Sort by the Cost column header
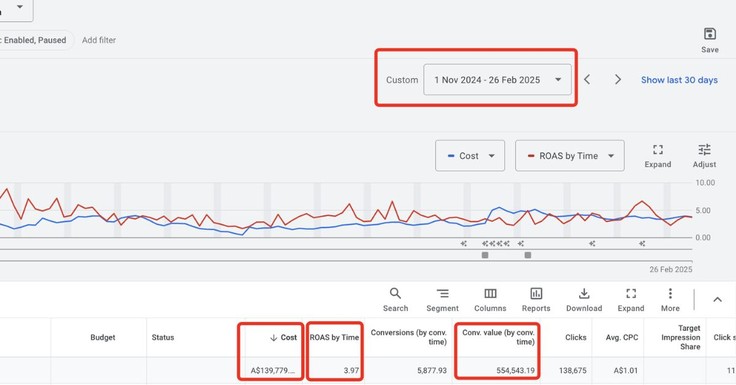The width and height of the screenshot is (736, 385). click(x=284, y=338)
